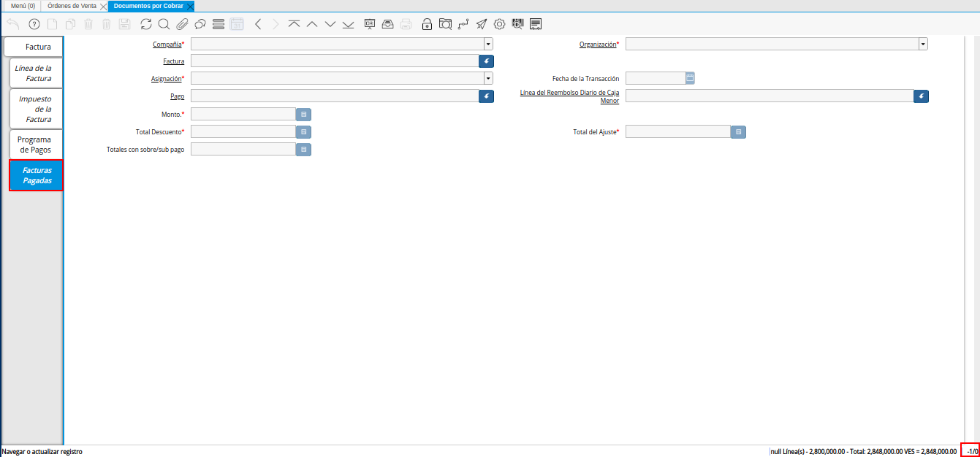Click the padlock Lock record icon
Viewport: 980px width, 457px height.
coord(427,24)
